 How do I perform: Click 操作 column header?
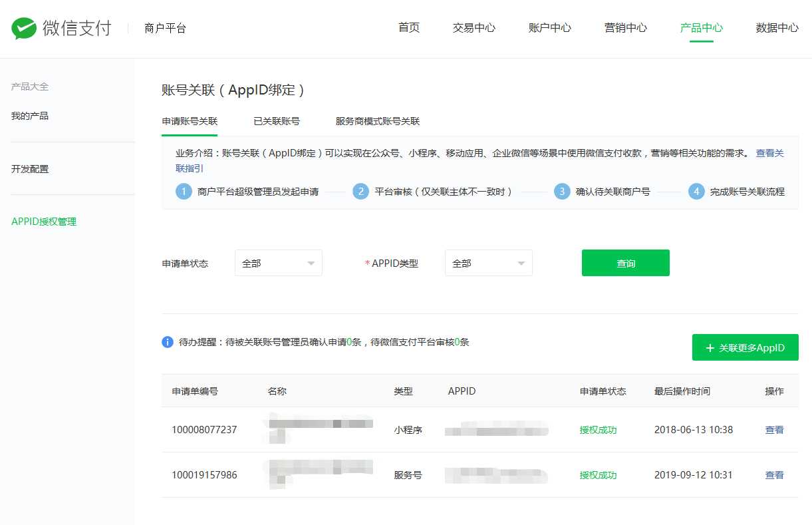tap(775, 391)
